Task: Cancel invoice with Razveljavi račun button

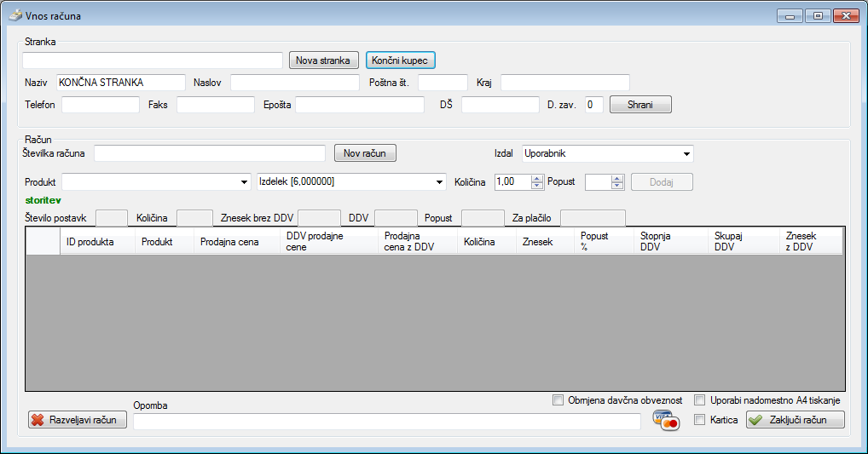Action: point(78,420)
